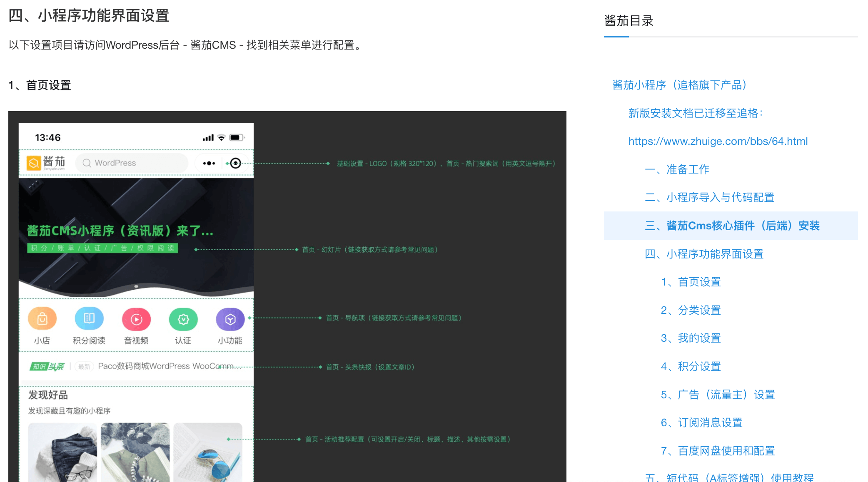
Task: Jump to 5、广告（流量主）设置
Action: pyautogui.click(x=718, y=395)
